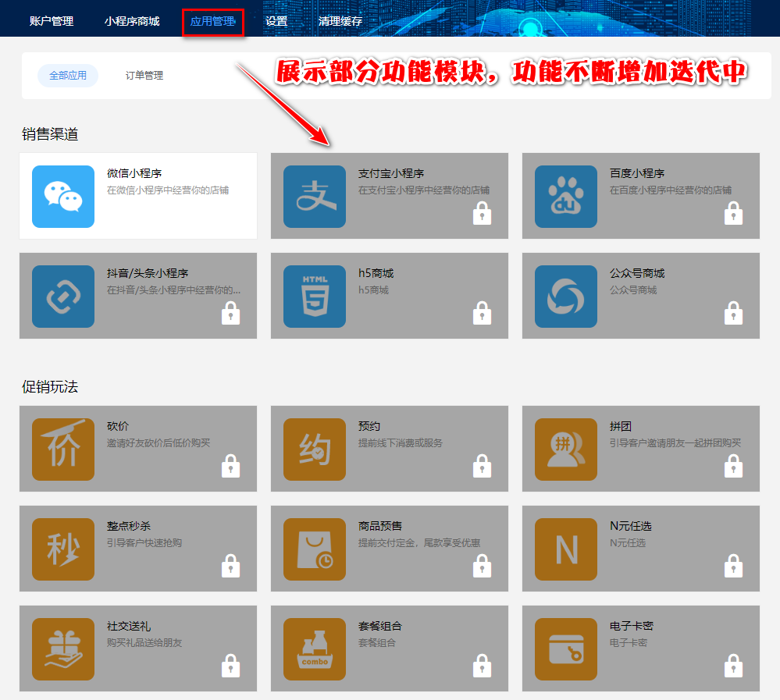Click the 商品预售 shopping bag icon

click(x=315, y=549)
